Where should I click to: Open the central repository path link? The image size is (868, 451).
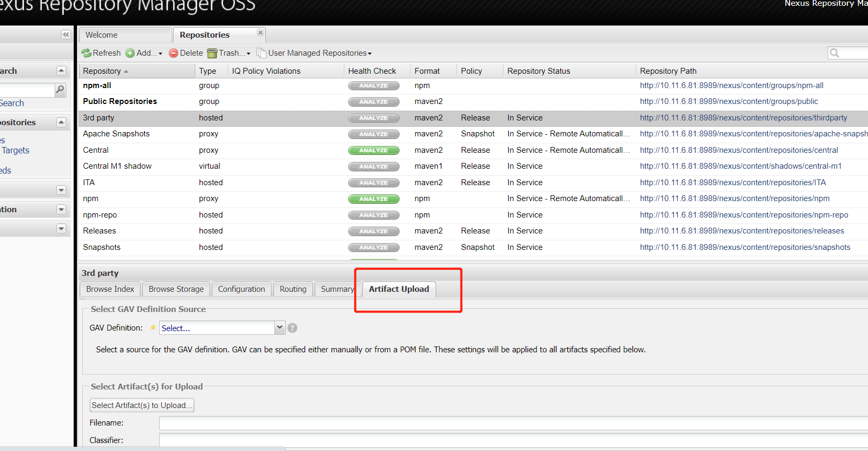point(739,150)
